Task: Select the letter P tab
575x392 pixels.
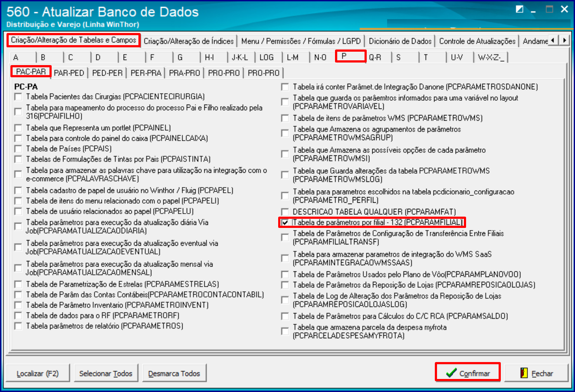Action: click(351, 56)
